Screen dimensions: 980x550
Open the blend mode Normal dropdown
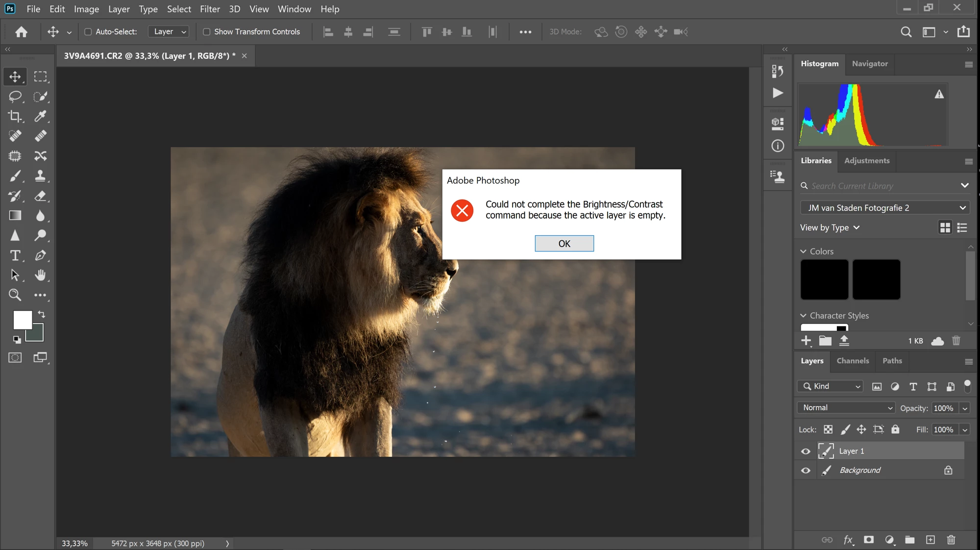coord(846,408)
